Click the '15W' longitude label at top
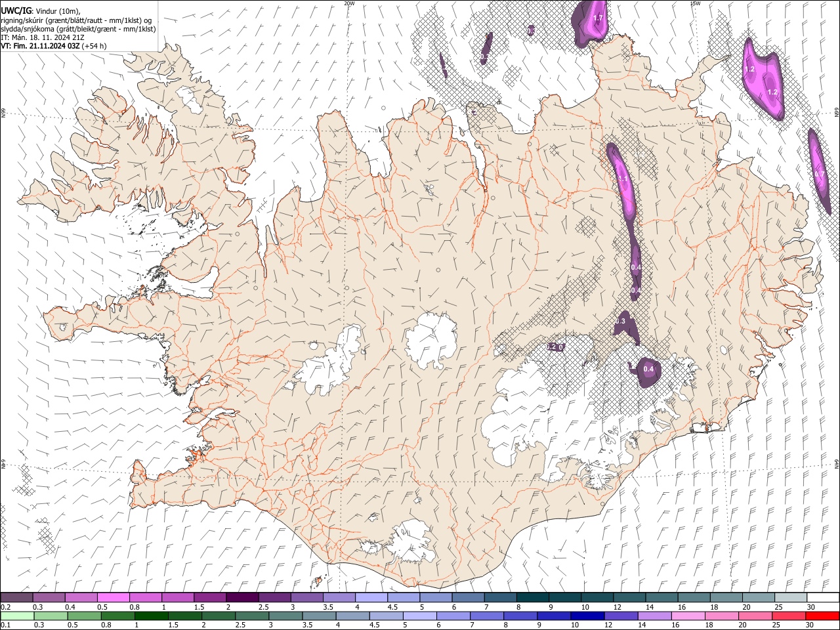This screenshot has height=630, width=840. [x=694, y=3]
